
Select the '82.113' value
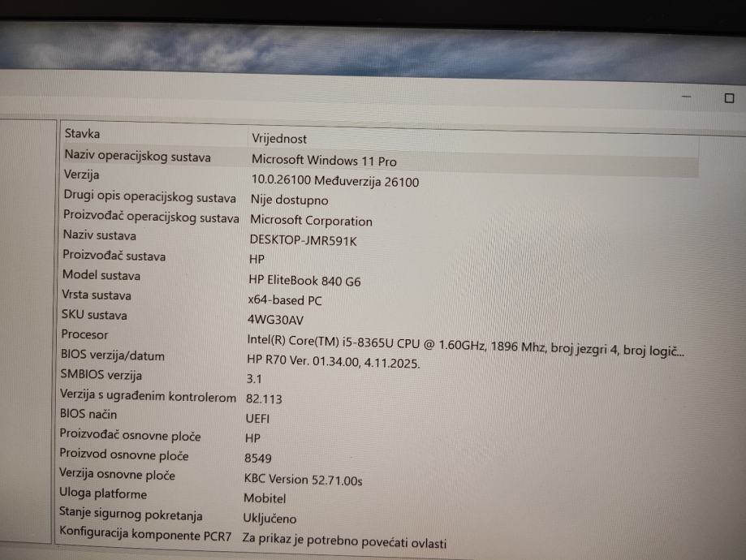(264, 399)
